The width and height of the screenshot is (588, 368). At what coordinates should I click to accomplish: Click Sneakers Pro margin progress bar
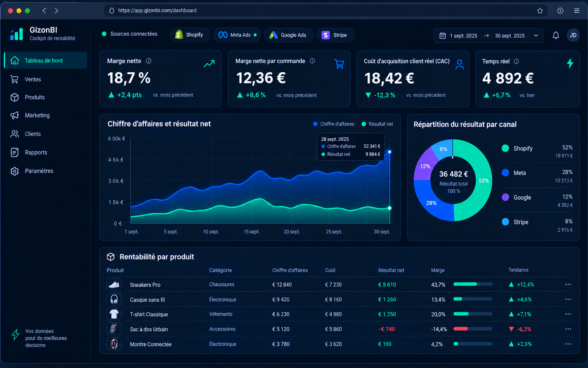coord(473,284)
